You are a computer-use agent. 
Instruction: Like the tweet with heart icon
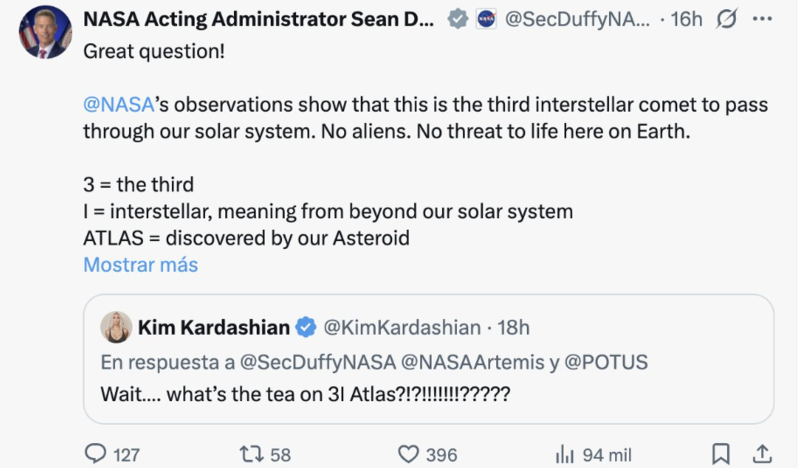coord(409,454)
